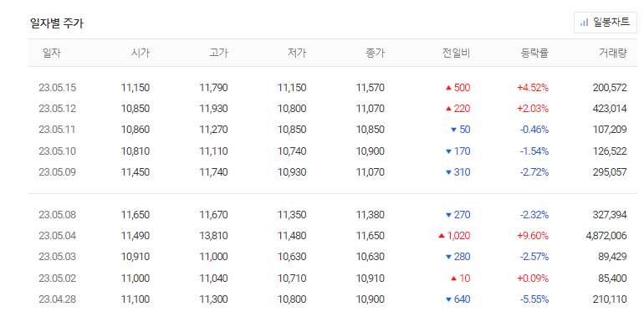Click the volume 210,110

610,299
